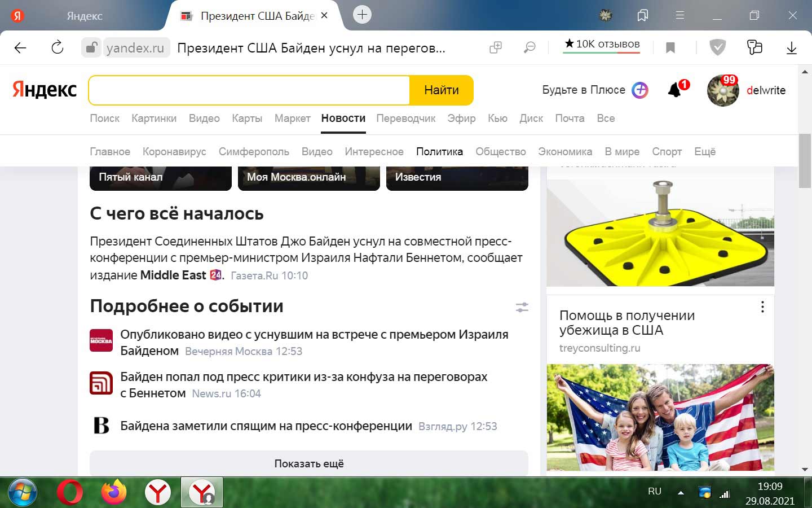Screen dimensions: 812x508
Task: Open new browser tab with plus button
Action: 363,15
